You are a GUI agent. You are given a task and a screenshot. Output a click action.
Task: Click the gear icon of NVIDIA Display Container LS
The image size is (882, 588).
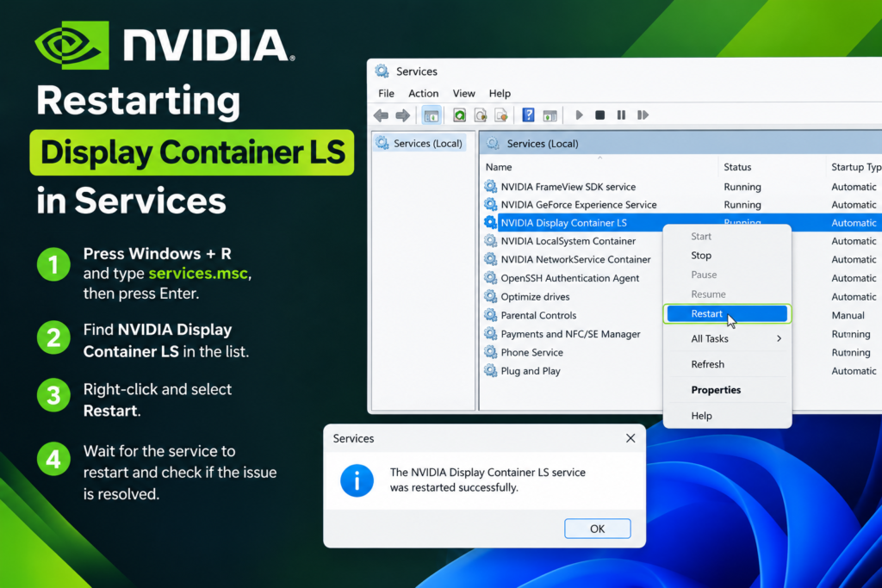(x=490, y=222)
